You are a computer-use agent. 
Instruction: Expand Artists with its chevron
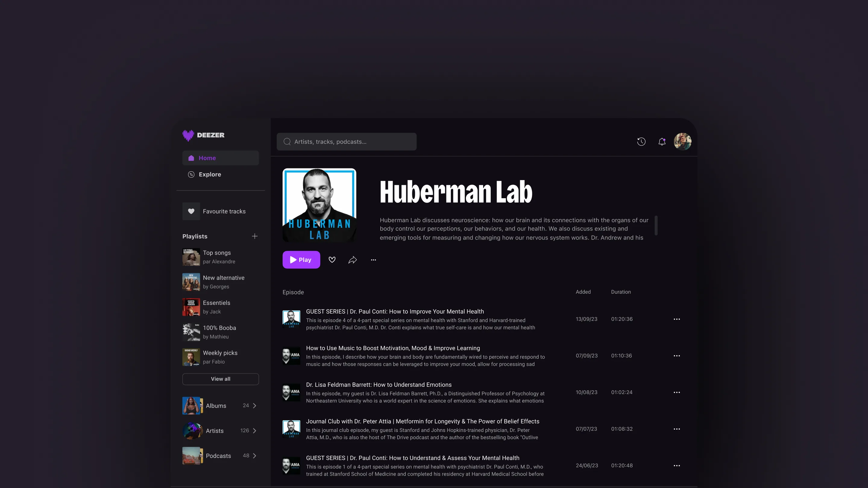click(255, 431)
